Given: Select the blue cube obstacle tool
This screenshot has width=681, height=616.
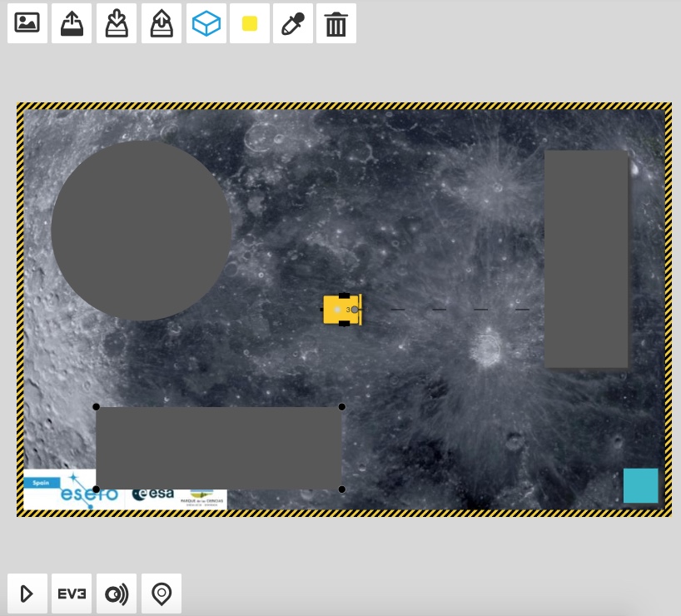Looking at the screenshot, I should pos(206,23).
